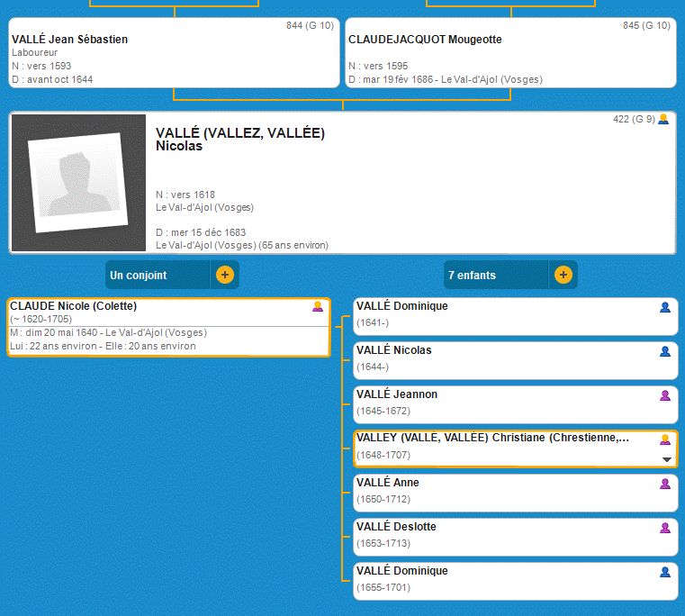Expand the Christiane Valley card dropdown arrow
The width and height of the screenshot is (685, 616).
click(x=666, y=459)
